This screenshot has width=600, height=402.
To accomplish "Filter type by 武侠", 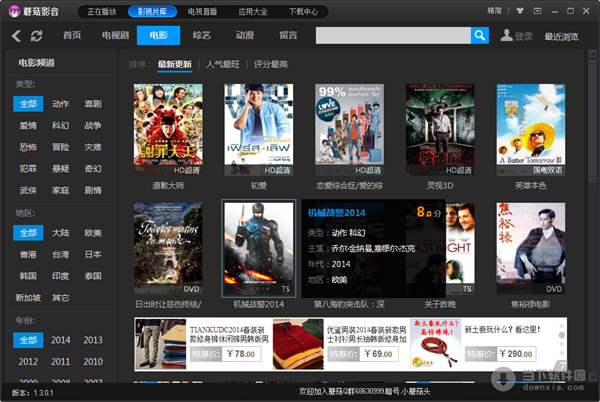I will coord(28,190).
